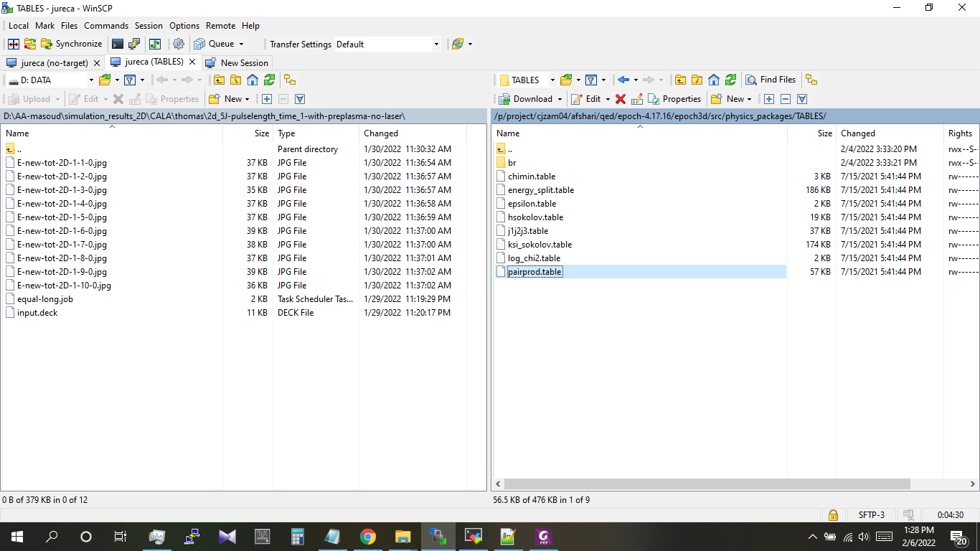Refresh the remote TABLES directory listing
The width and height of the screenshot is (980, 551).
click(730, 80)
